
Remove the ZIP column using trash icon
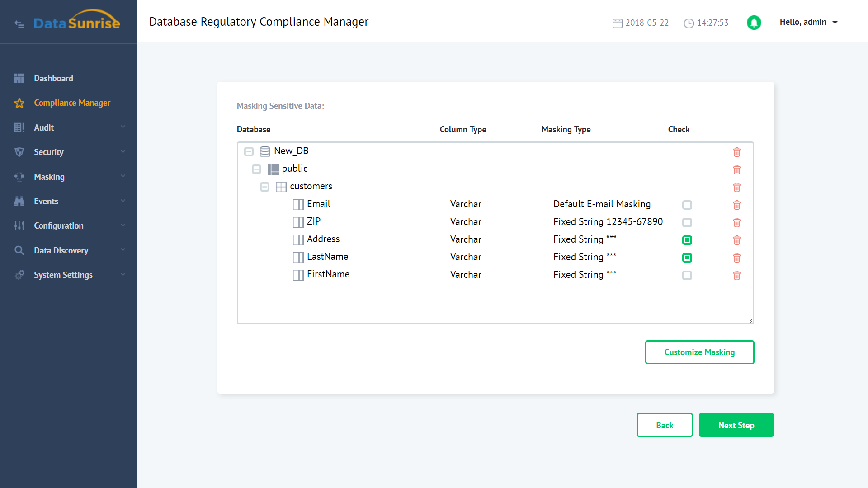736,223
